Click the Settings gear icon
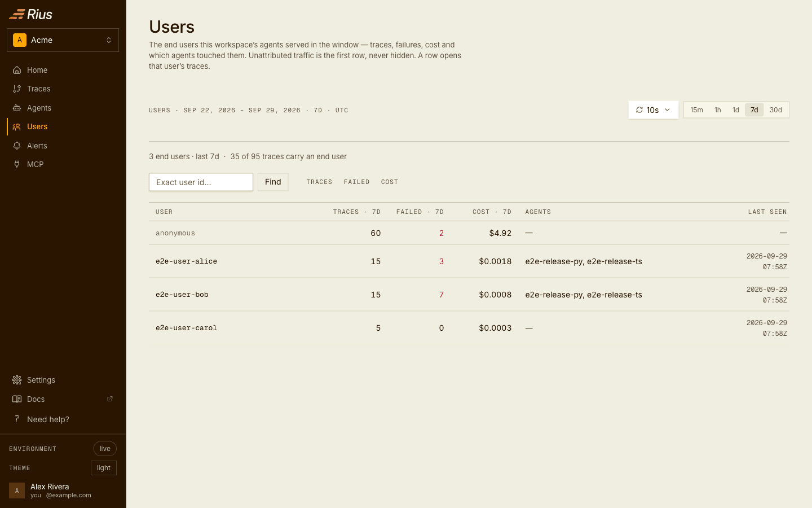The width and height of the screenshot is (812, 508). pyautogui.click(x=17, y=380)
